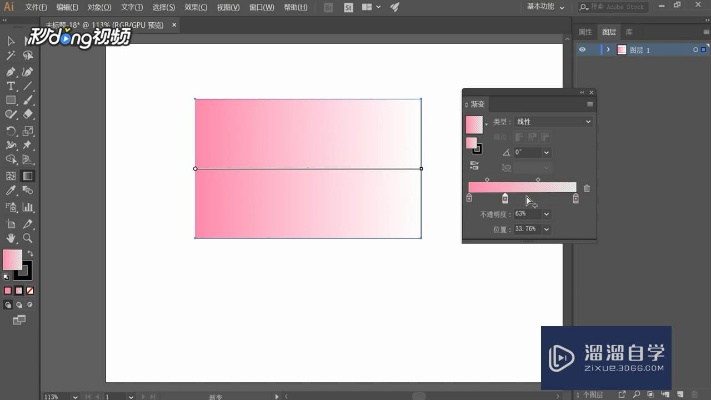Select the Type tool
This screenshot has height=400, width=711.
tap(11, 86)
